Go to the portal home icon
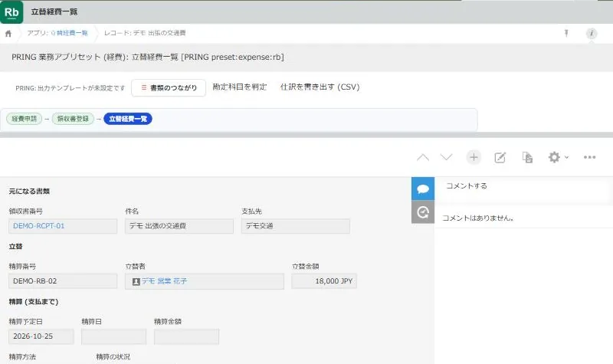The image size is (613, 364). pos(8,34)
